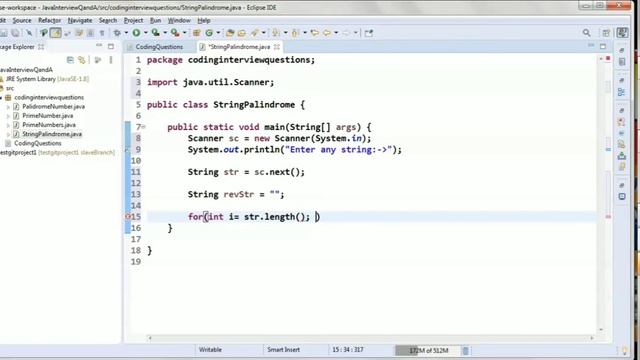
Task: Click the error marker on line 15
Action: (x=127, y=217)
